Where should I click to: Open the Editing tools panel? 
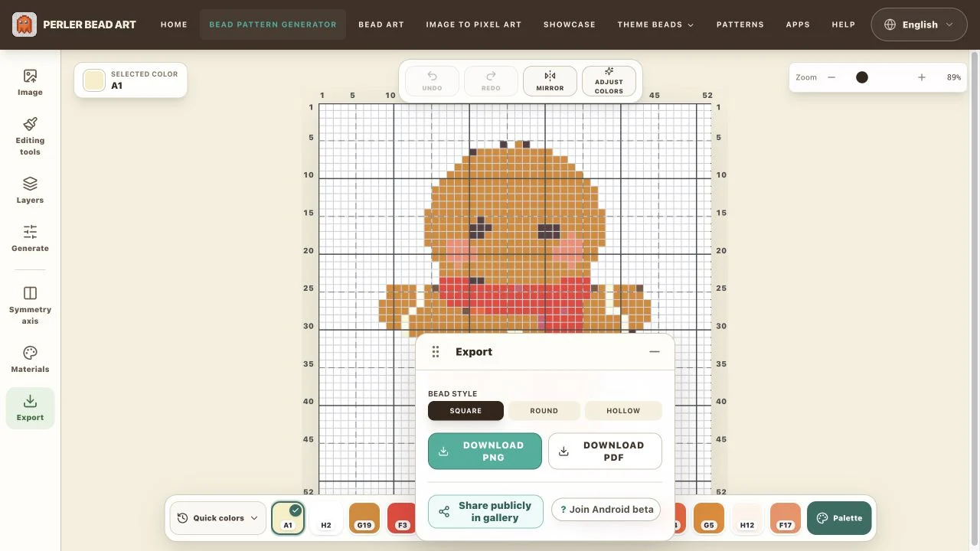coord(30,136)
